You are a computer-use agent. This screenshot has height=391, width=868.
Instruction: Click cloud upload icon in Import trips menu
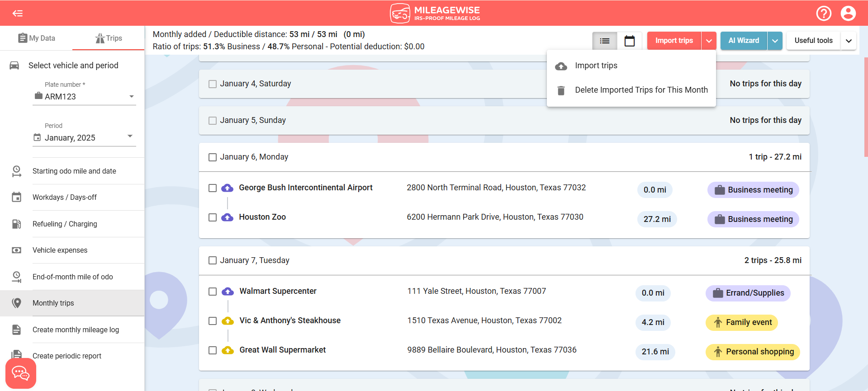(561, 66)
